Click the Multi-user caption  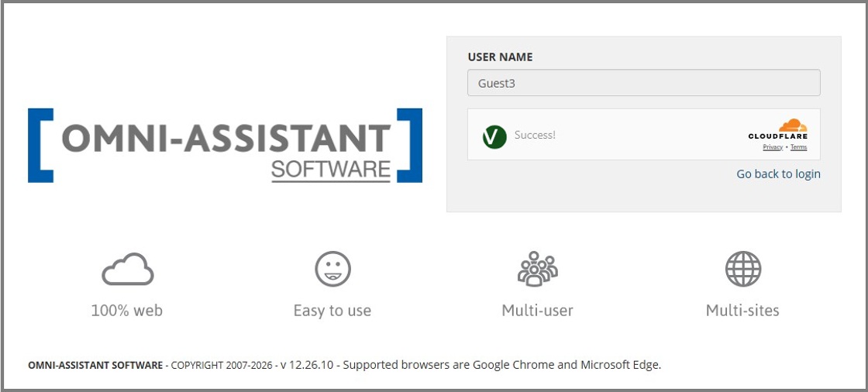(538, 311)
